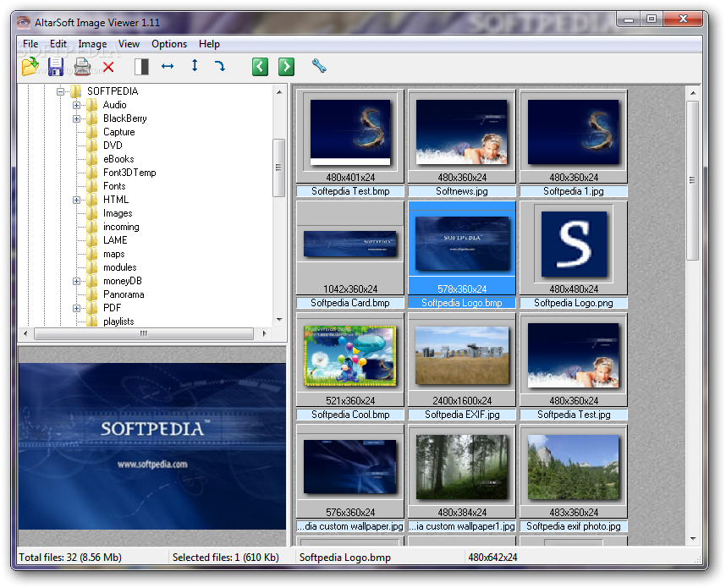726x588 pixels.
Task: Click the Softpedia preview image
Action: coord(152,447)
